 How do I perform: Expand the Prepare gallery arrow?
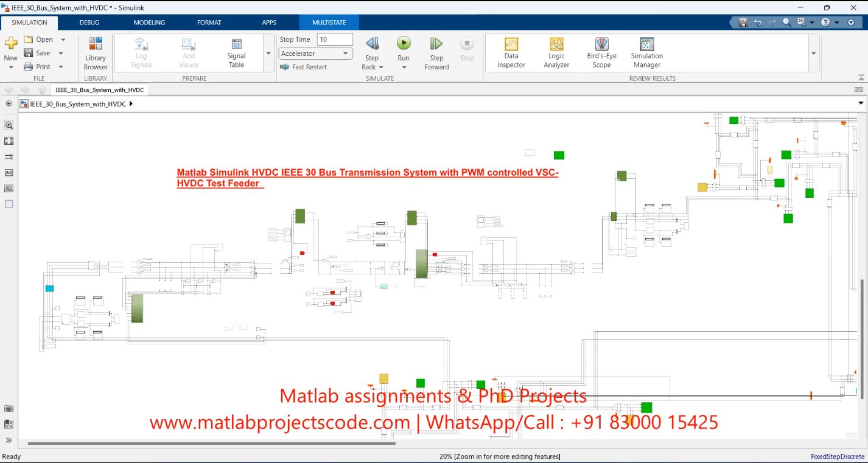click(x=268, y=54)
